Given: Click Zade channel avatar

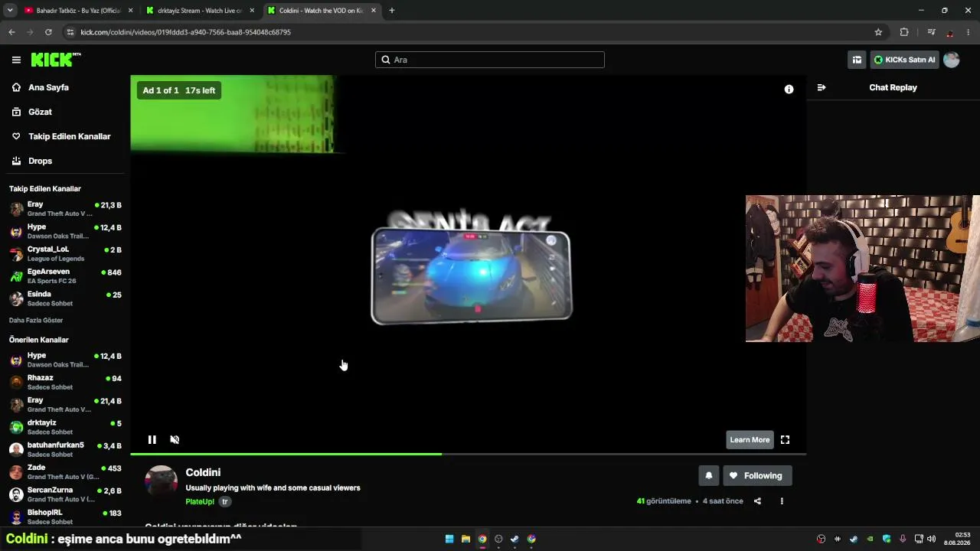Looking at the screenshot, I should tap(16, 471).
